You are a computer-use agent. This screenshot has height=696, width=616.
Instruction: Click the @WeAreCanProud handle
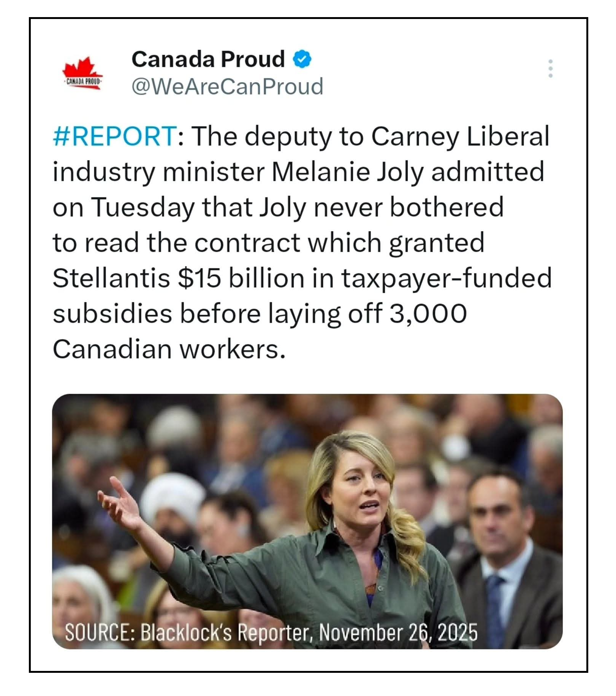point(227,87)
